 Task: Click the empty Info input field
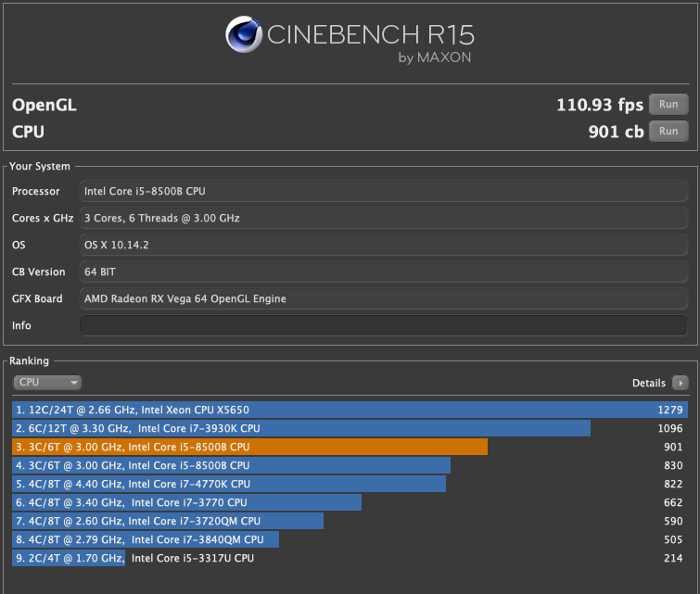[x=384, y=325]
